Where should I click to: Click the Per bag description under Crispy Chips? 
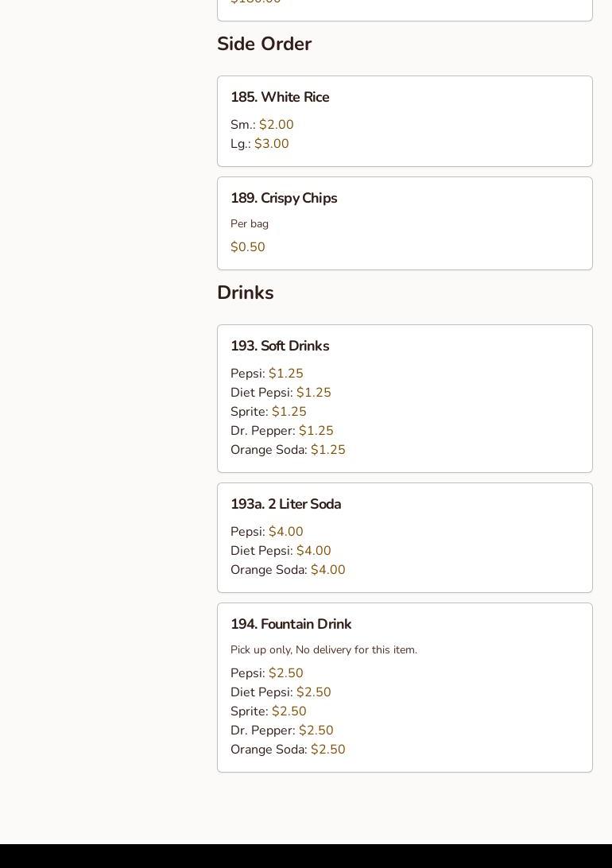coord(250,223)
